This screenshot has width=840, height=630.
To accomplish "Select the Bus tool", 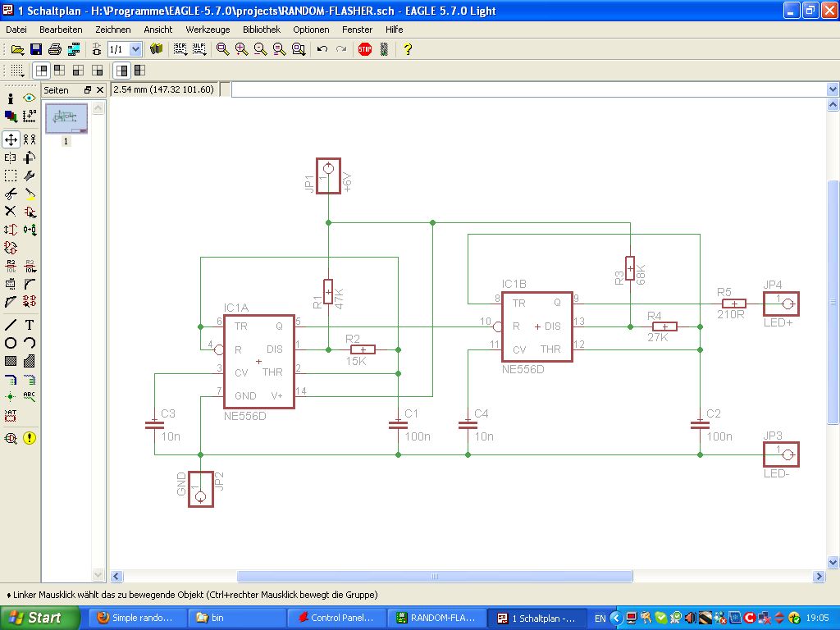I will point(11,379).
